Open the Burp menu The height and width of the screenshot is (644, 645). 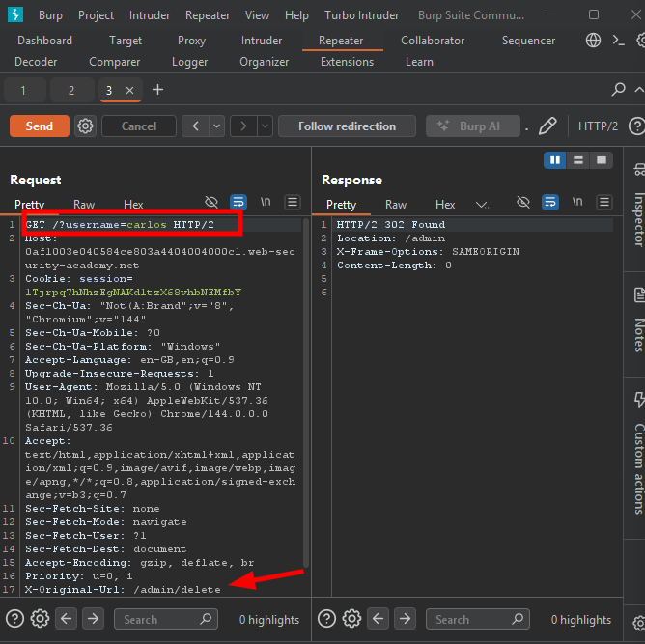pos(50,15)
